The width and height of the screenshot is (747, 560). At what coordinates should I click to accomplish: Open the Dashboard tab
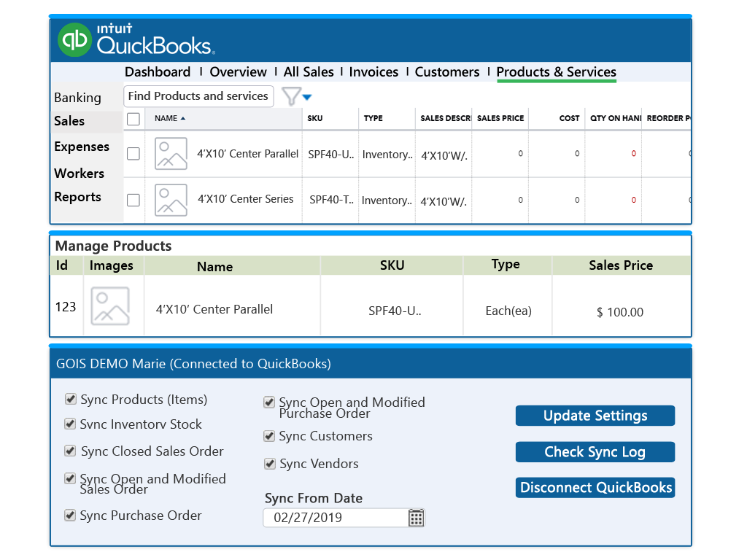tap(158, 72)
